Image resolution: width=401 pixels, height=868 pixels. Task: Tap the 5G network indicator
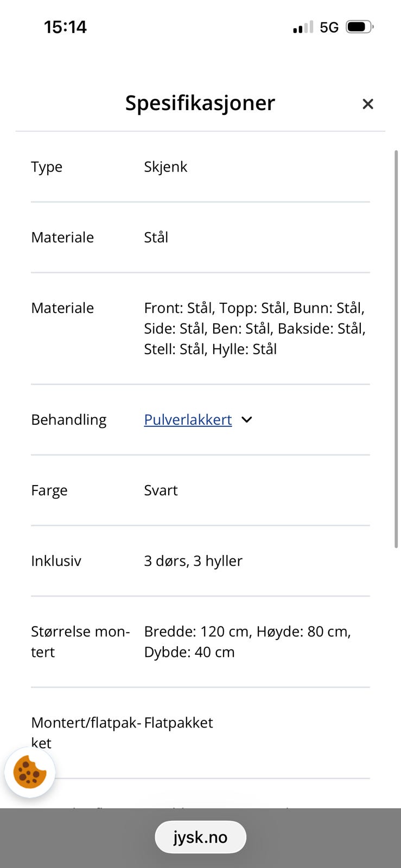click(329, 27)
